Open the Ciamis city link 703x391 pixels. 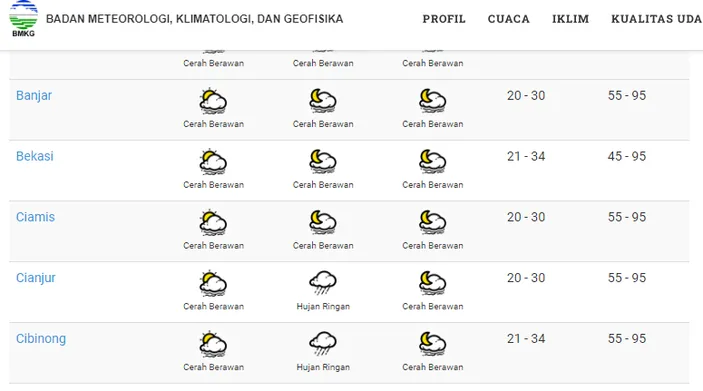tap(35, 217)
